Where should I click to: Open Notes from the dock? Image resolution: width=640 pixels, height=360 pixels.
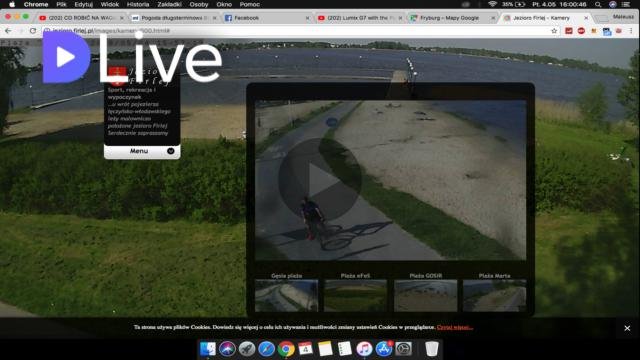coord(325,349)
